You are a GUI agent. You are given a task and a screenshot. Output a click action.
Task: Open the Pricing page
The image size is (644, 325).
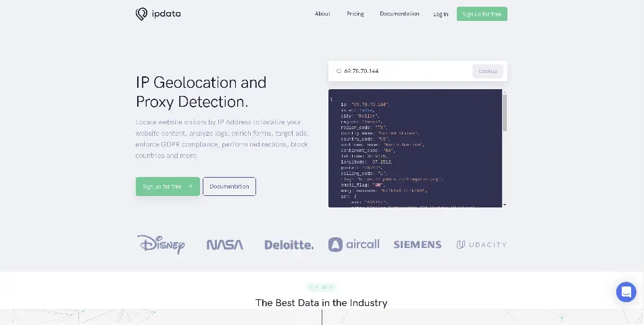pos(355,14)
